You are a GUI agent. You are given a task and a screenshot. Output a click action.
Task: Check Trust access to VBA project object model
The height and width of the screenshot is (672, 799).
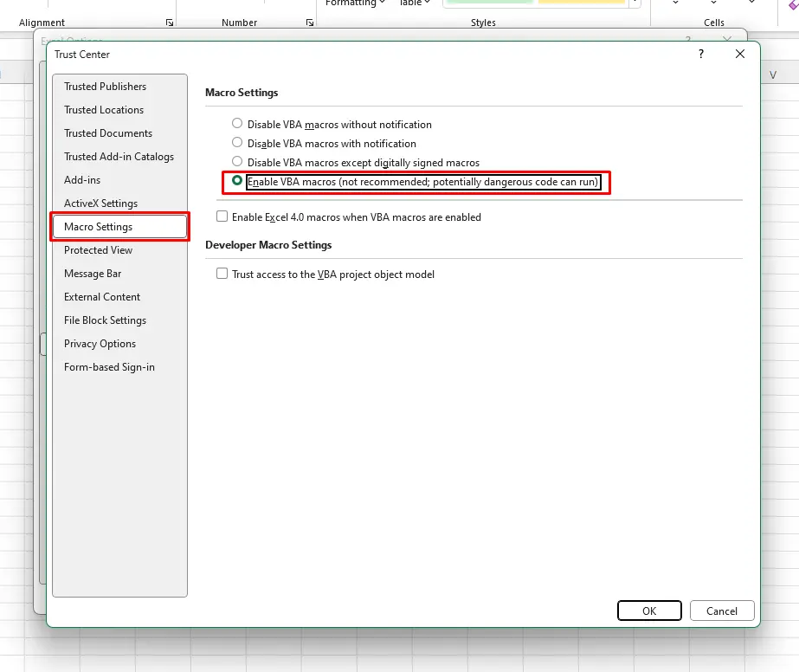[222, 274]
